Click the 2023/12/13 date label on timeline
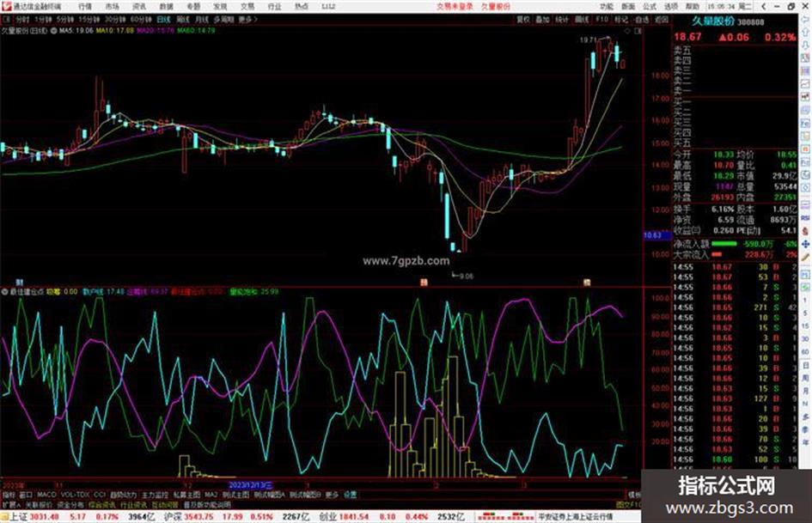812x523 pixels. pyautogui.click(x=251, y=486)
